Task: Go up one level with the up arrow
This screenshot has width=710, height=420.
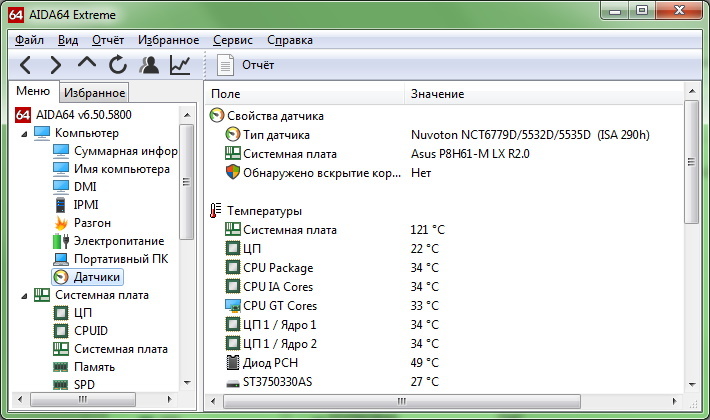Action: [86, 62]
